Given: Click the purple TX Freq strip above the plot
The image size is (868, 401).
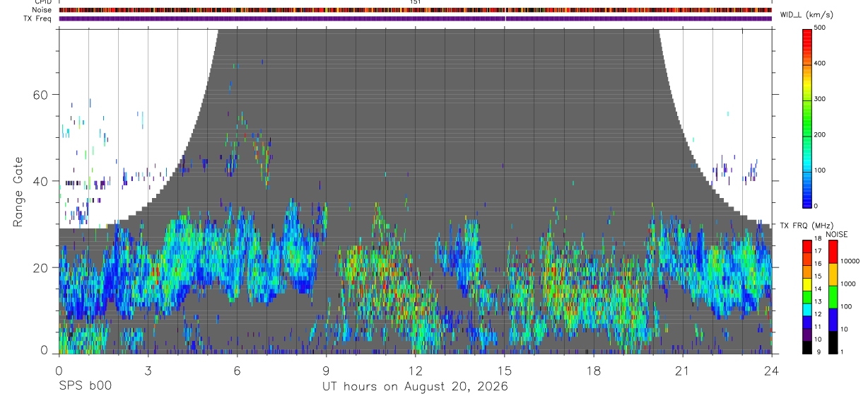Looking at the screenshot, I should point(416,18).
